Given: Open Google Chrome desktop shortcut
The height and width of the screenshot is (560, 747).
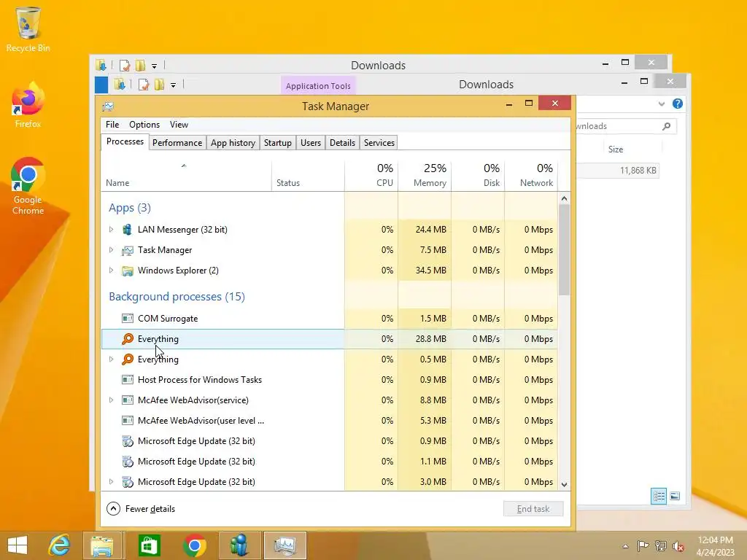Looking at the screenshot, I should (x=28, y=186).
